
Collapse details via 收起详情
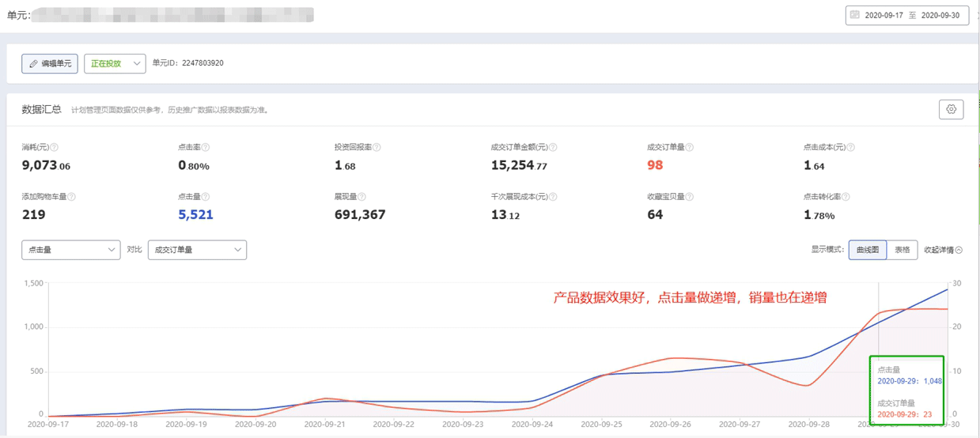tap(943, 250)
